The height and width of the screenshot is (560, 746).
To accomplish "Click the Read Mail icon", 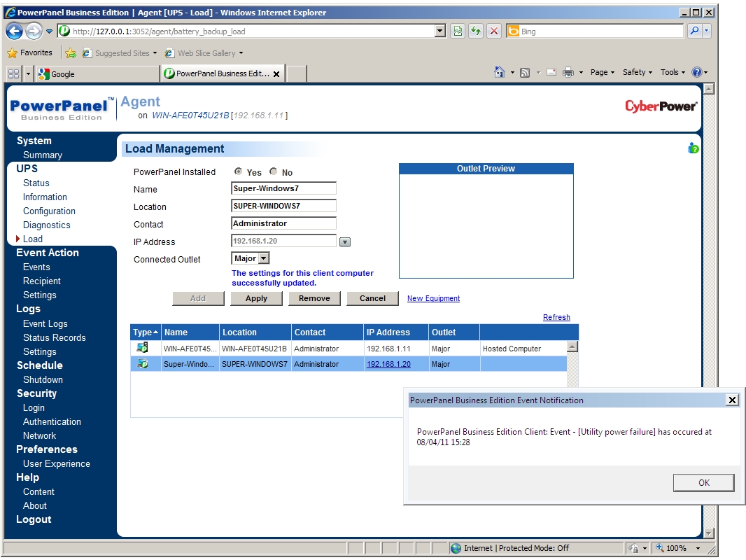I will tap(551, 72).
